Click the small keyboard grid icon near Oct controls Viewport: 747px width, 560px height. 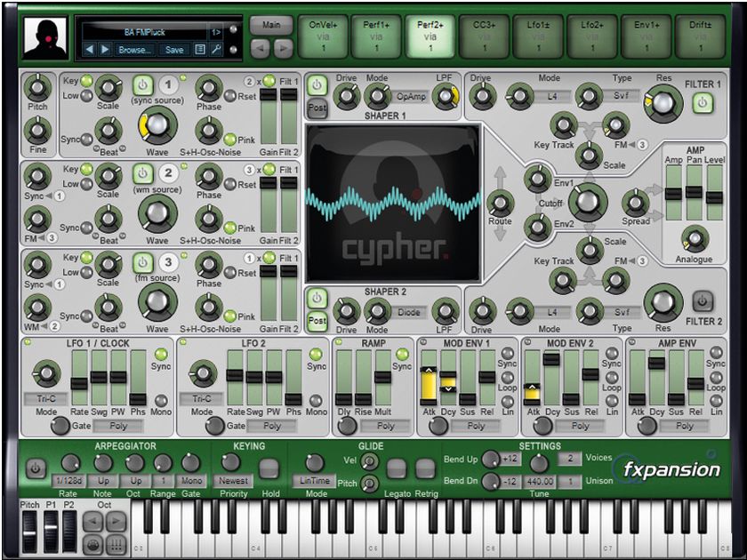coord(116,544)
